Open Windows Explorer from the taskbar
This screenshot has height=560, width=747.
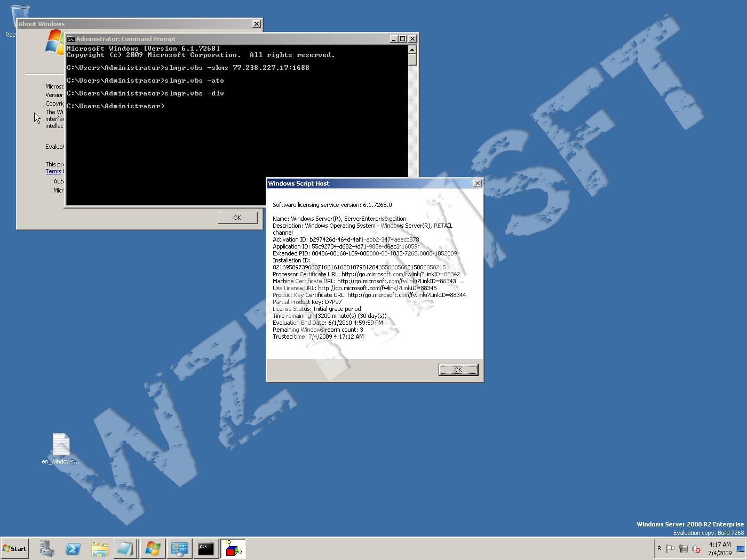point(100,548)
